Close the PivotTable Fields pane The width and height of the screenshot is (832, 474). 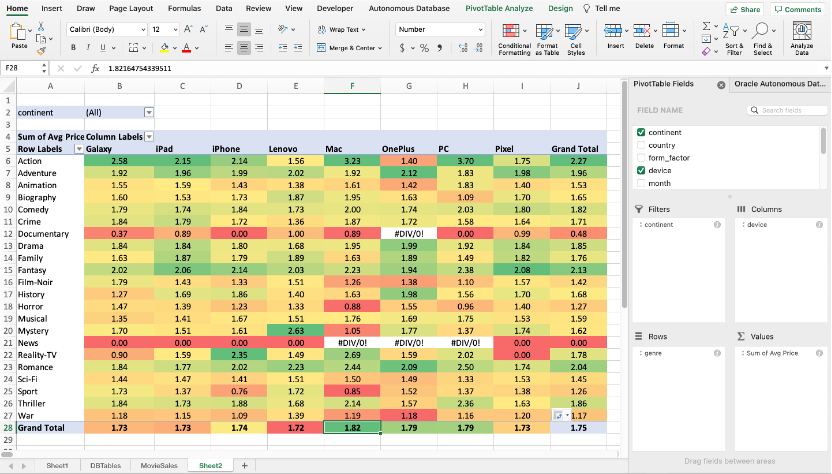pos(721,85)
